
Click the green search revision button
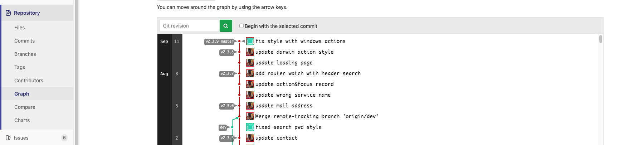226,26
